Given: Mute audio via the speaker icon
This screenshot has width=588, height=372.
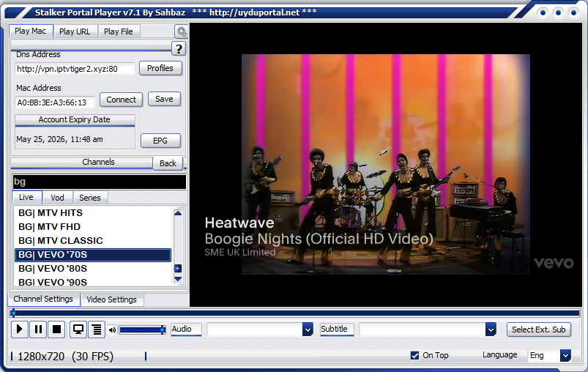Looking at the screenshot, I should coord(112,330).
